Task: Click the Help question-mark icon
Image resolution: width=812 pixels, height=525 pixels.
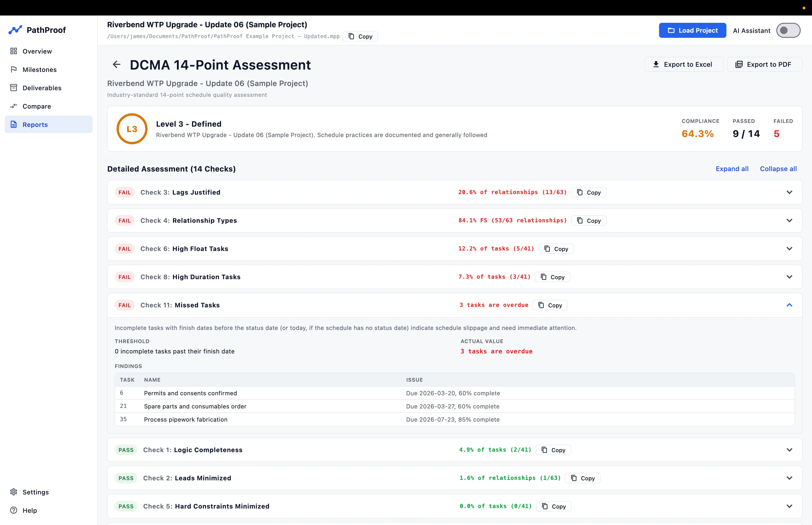Action: [x=14, y=510]
